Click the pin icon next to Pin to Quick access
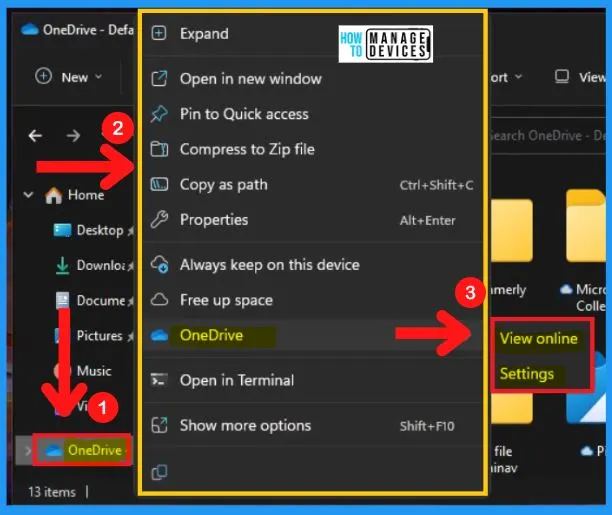Screen dimensions: 612x515 [x=159, y=114]
